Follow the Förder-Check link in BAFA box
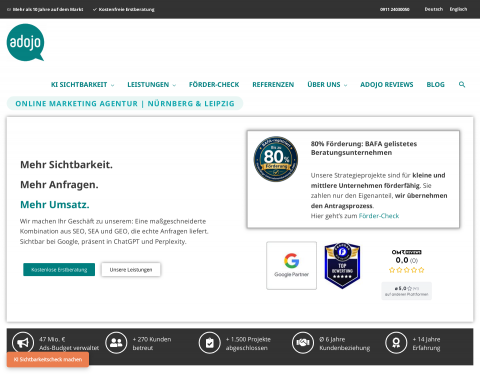Image resolution: width=480 pixels, height=374 pixels. [379, 216]
